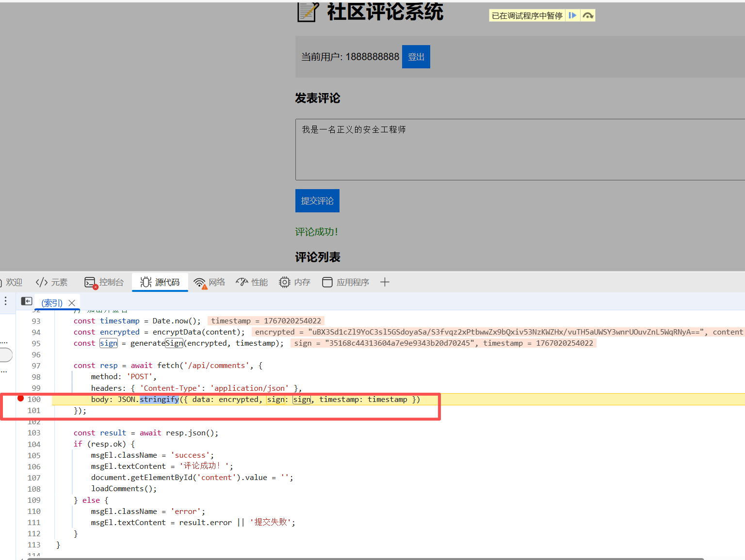This screenshot has width=745, height=560.
Task: Click the sign variable on line 95
Action: (x=109, y=343)
